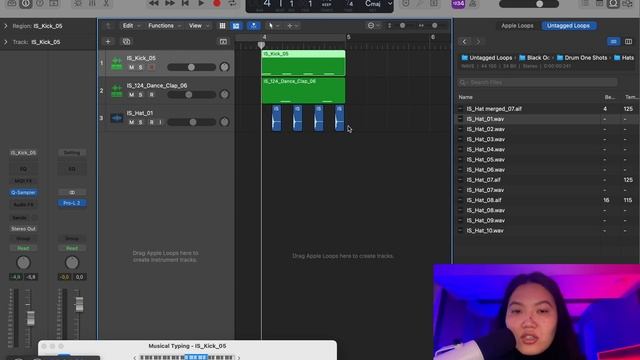Toggle the Show Automation button
Image resolution: width=640 pixels, height=360 pixels.
pos(236,26)
